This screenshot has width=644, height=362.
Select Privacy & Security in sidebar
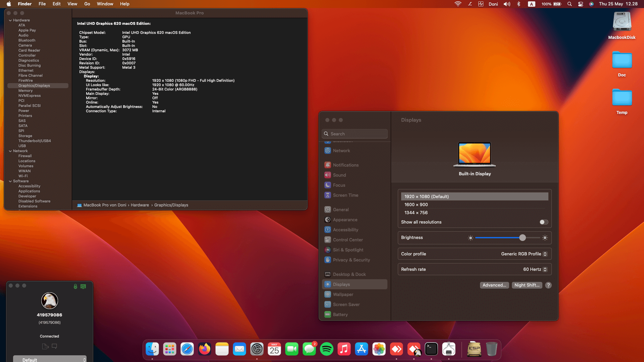[355, 260]
